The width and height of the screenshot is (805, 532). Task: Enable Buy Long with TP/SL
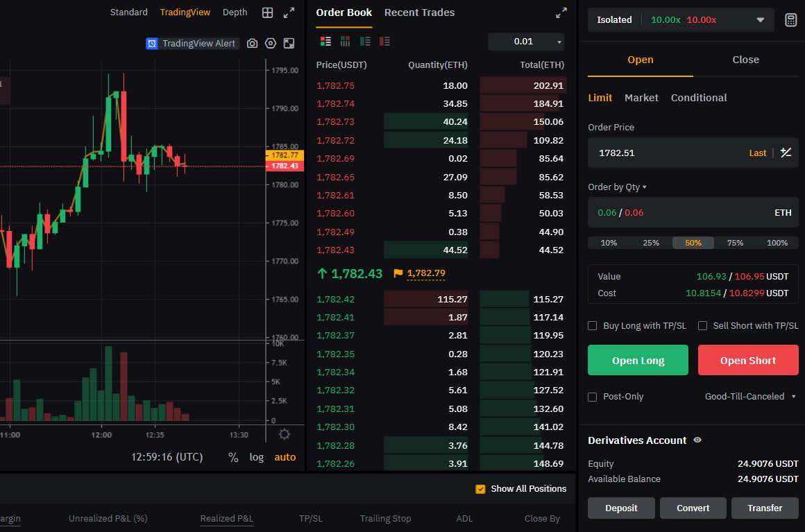(x=593, y=326)
